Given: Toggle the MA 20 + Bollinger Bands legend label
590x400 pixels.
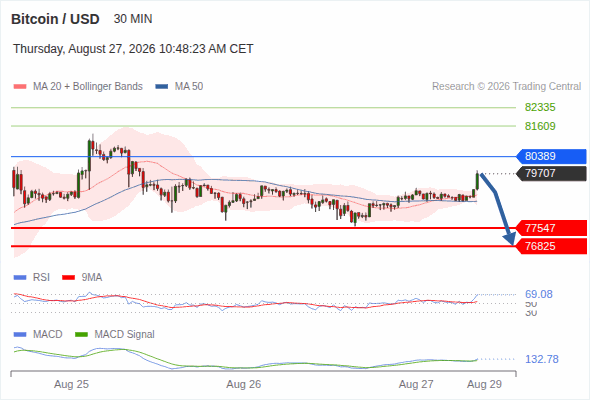Looking at the screenshot, I should click(x=88, y=87).
